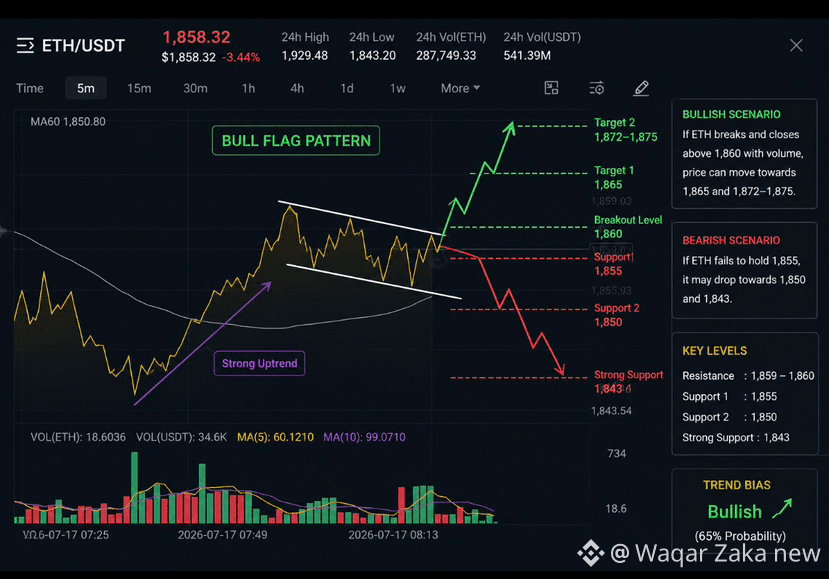Click the 2026-07-17 07:49 time label
829x579 pixels.
point(223,535)
